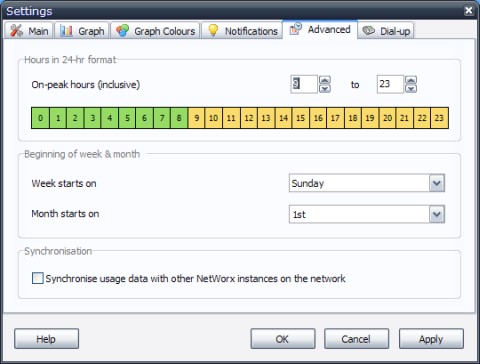Viewport: 480px width, 364px height.
Task: Focus the on-peak start hour field
Action: click(x=304, y=84)
